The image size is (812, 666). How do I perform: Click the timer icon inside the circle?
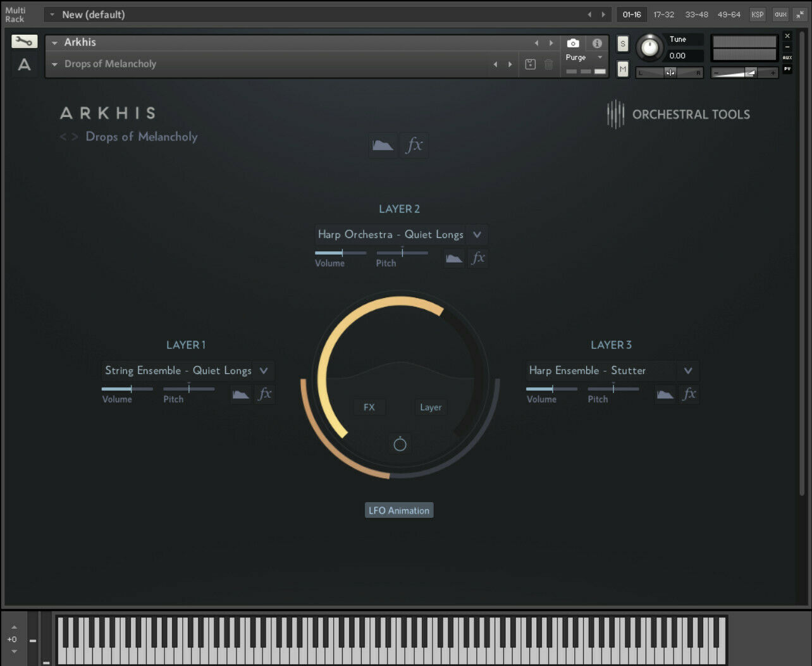[x=400, y=444]
